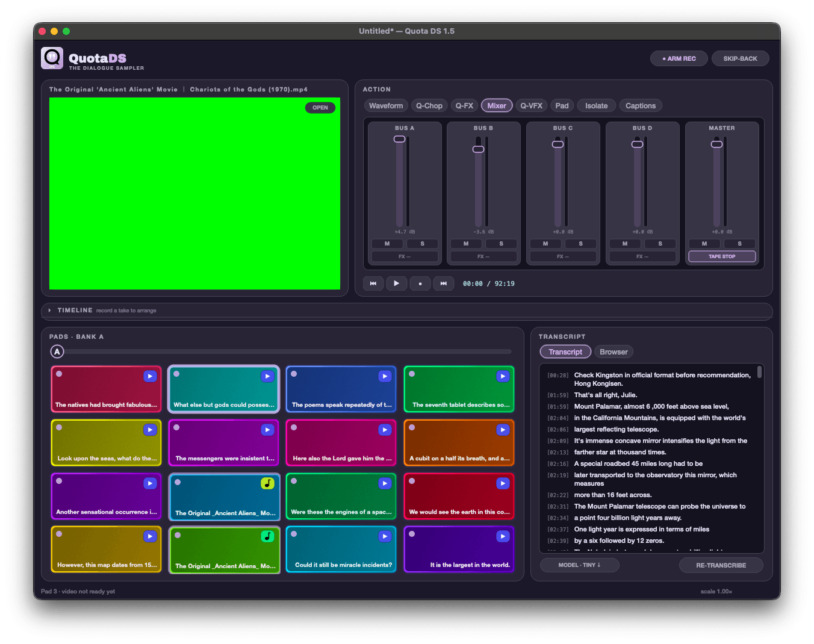Toggle Tape Stop on the Master channel
The height and width of the screenshot is (644, 814).
pos(722,256)
